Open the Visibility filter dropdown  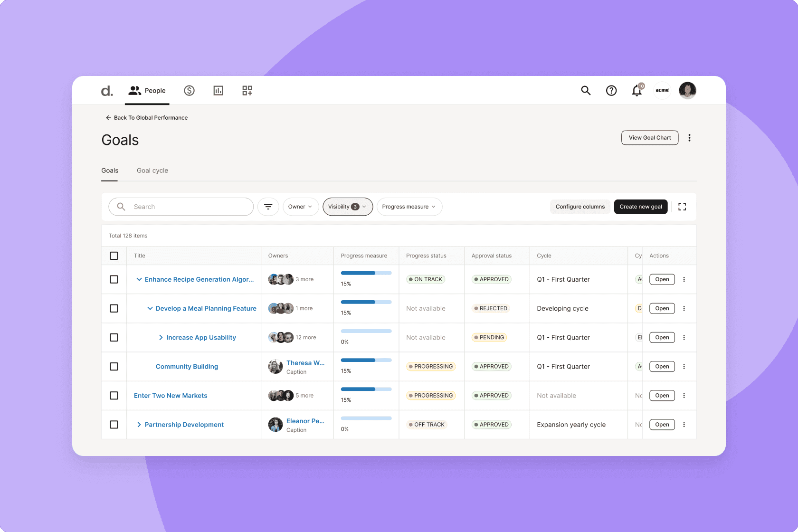pyautogui.click(x=348, y=207)
